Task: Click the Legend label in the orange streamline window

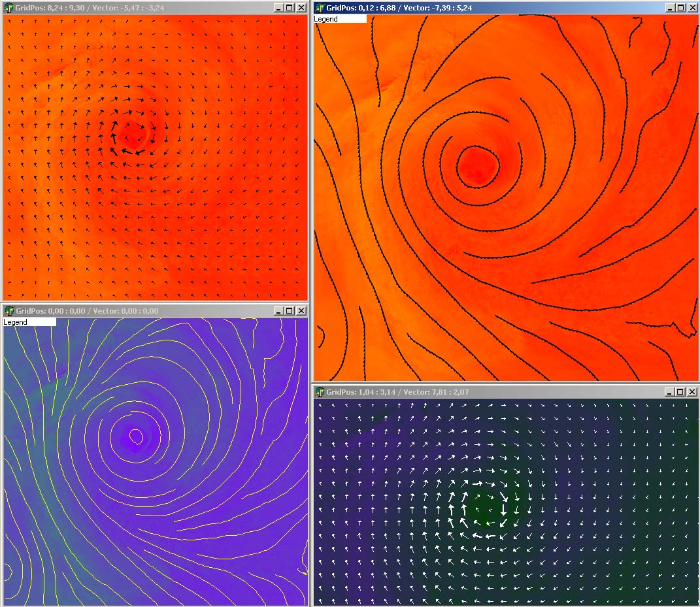Action: tap(327, 19)
